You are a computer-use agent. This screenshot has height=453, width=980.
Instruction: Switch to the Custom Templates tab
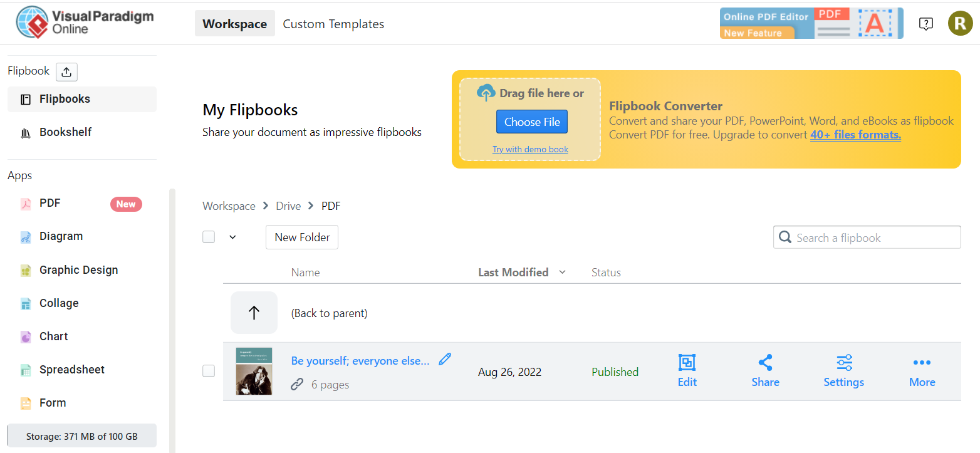tap(333, 24)
